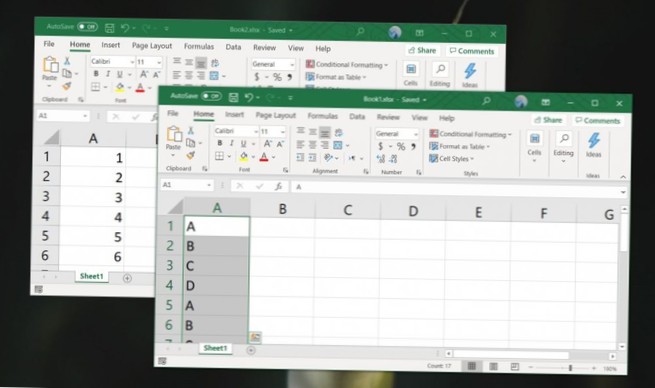Open Cell Styles dropdown in Book1
655x388 pixels.
(452, 159)
